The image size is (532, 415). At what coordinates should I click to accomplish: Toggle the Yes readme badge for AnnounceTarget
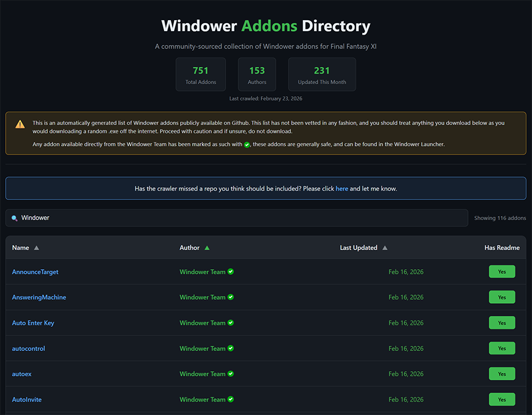[501, 271]
